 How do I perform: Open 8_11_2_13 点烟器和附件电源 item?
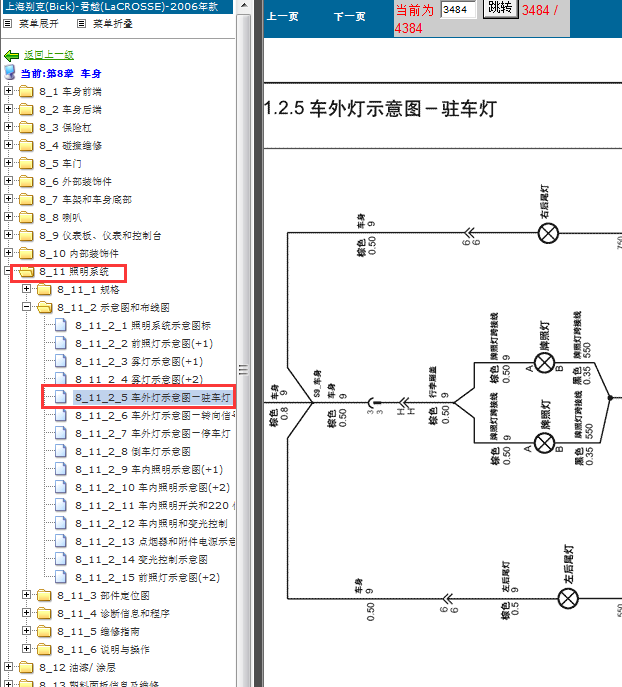pyautogui.click(x=155, y=542)
